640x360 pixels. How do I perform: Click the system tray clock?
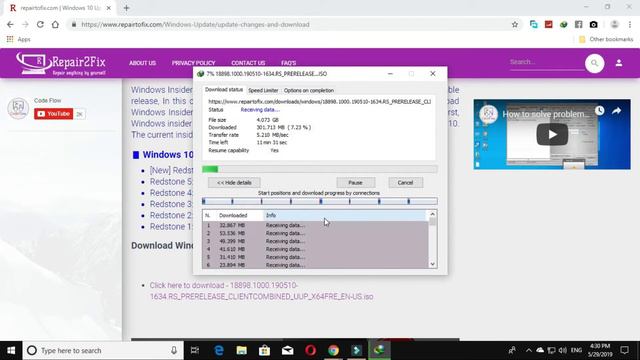click(x=600, y=350)
